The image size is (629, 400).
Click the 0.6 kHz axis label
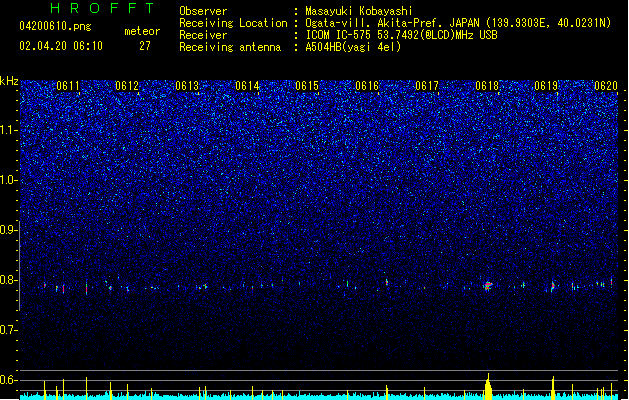click(x=8, y=380)
